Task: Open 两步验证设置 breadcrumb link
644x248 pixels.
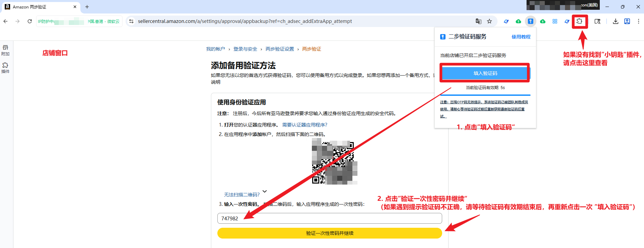Action: 280,49
